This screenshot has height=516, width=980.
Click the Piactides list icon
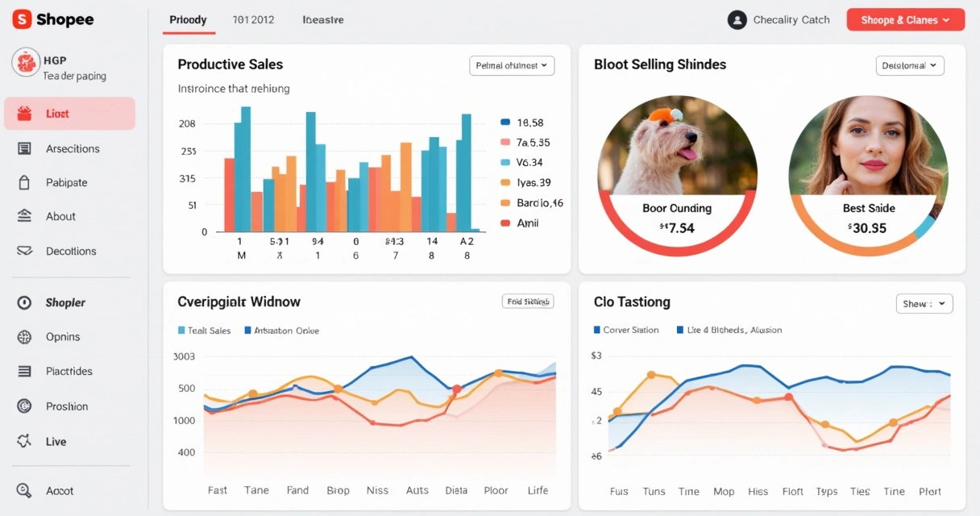(24, 371)
